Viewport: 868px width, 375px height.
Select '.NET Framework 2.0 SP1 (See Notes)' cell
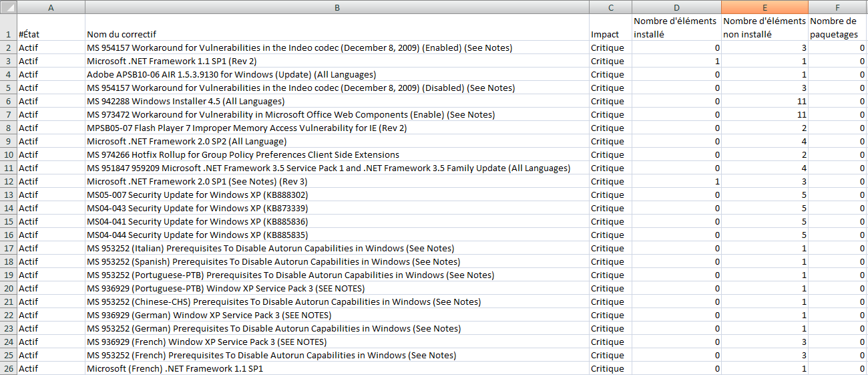pyautogui.click(x=337, y=182)
